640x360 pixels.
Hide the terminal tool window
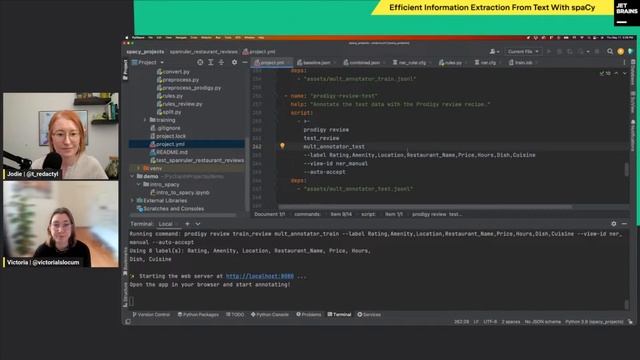[624, 224]
